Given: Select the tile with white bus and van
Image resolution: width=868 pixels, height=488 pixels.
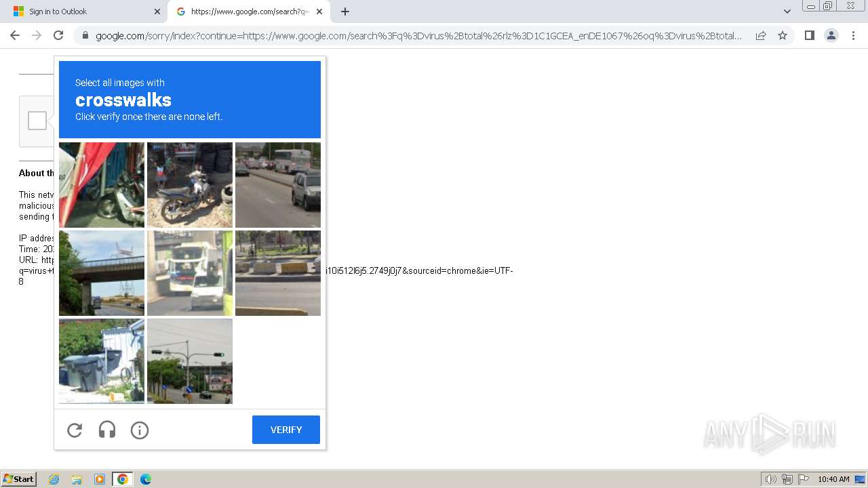Looking at the screenshot, I should click(190, 273).
